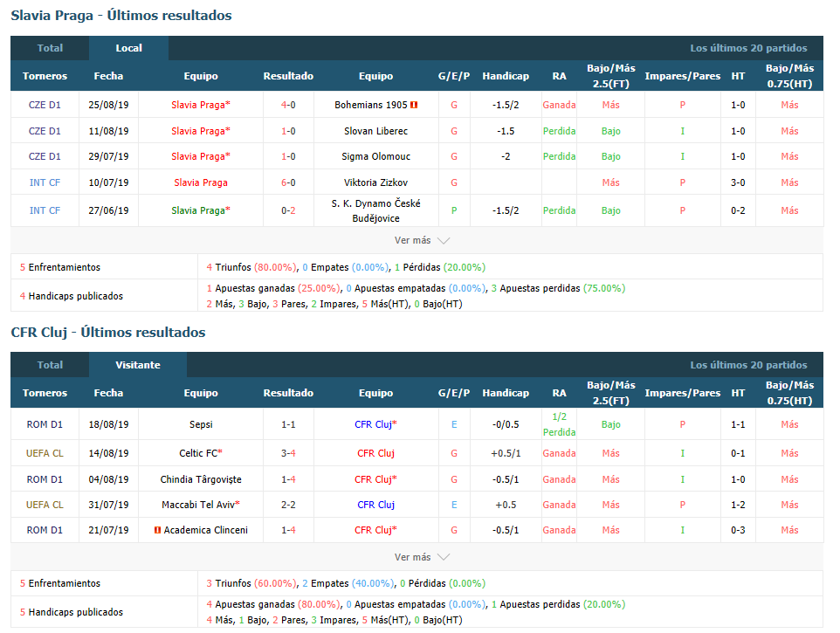Click the 2-2 result of Maccabi Tel Aviv match
The width and height of the screenshot is (840, 633).
coord(288,505)
